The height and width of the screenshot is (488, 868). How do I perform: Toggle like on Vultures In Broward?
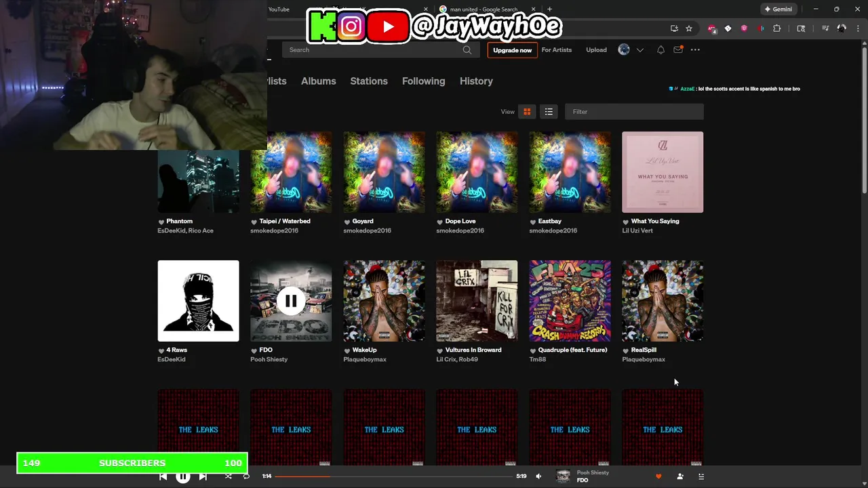click(440, 350)
